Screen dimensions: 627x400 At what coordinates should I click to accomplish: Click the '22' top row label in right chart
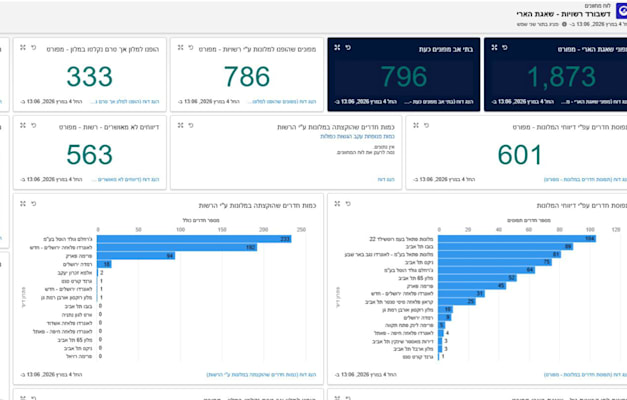(401, 239)
